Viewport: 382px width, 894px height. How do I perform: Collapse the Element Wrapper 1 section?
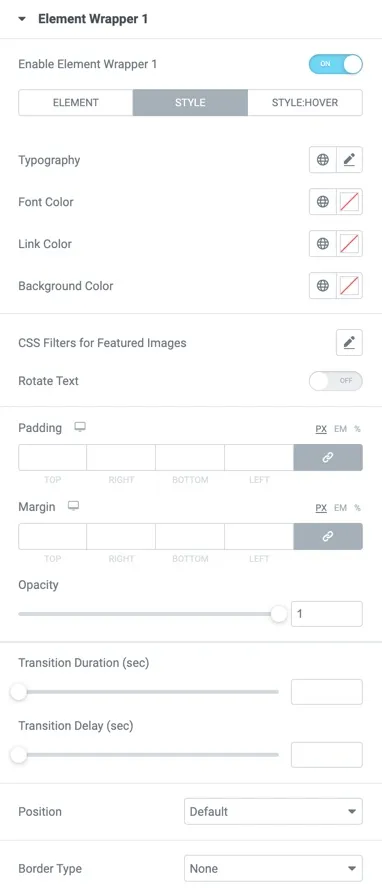pyautogui.click(x=22, y=19)
